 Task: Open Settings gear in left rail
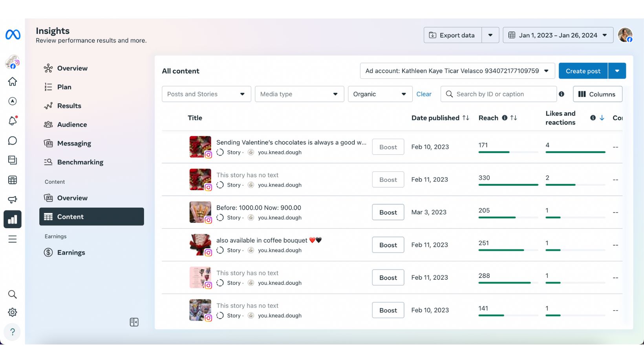(13, 312)
